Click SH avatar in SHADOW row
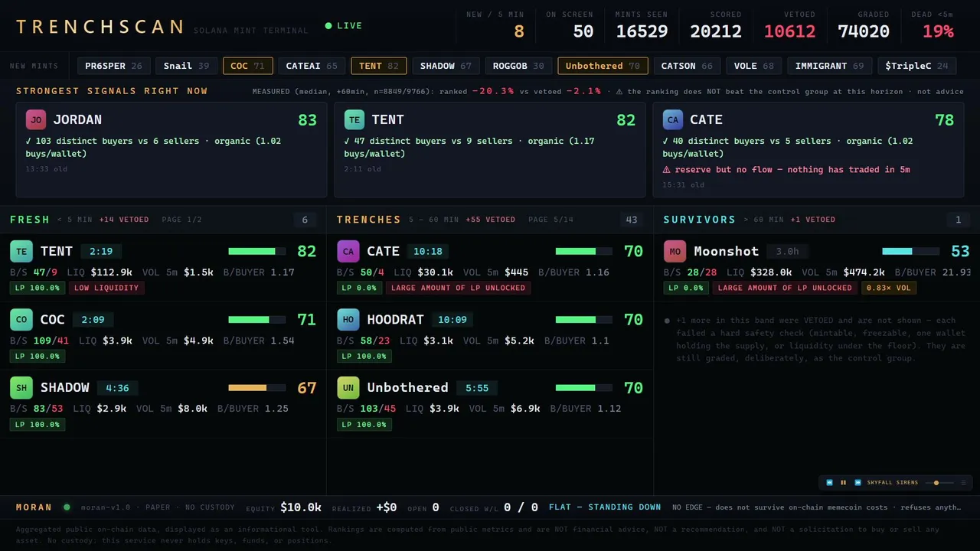The height and width of the screenshot is (551, 980). tap(21, 387)
